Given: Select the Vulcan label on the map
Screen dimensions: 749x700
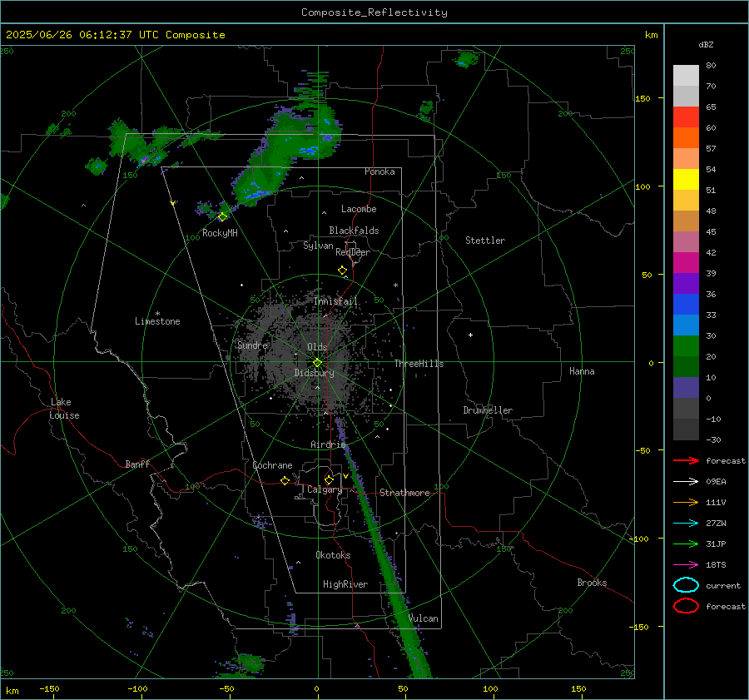Looking at the screenshot, I should (x=424, y=618).
